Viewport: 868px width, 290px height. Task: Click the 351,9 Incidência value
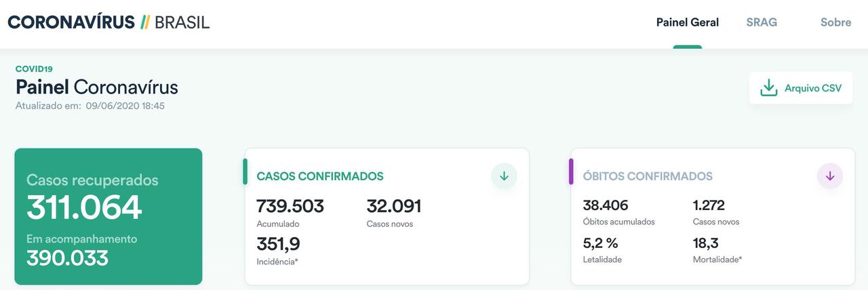coord(278,244)
